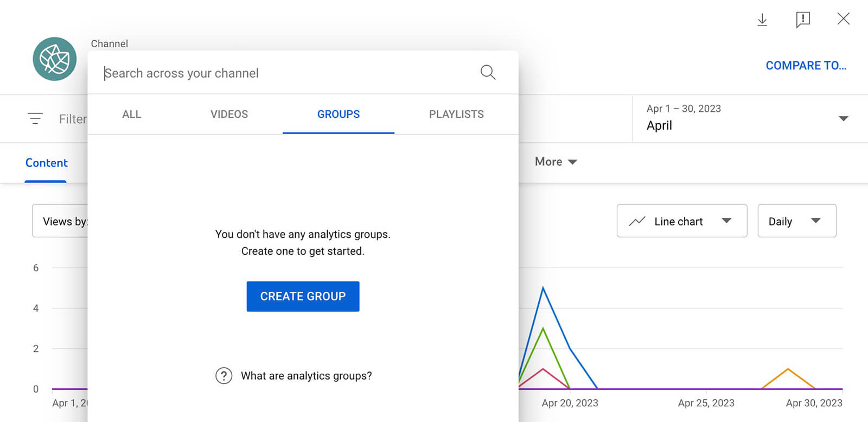Click the COMPARE TO... link

tap(806, 66)
